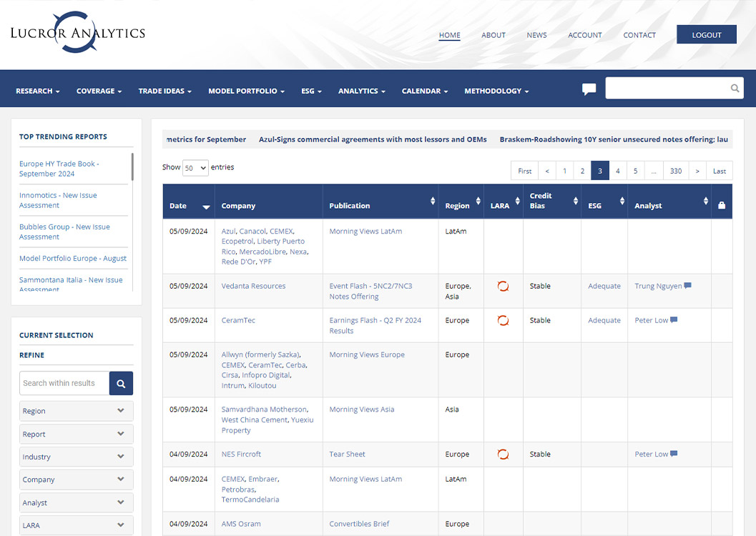The height and width of the screenshot is (536, 756).
Task: Expand the Report filter
Action: (x=77, y=434)
